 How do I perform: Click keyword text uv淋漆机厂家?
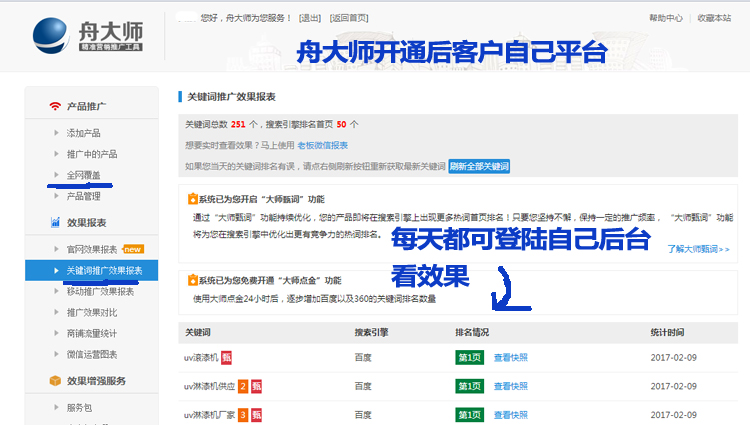(210, 415)
